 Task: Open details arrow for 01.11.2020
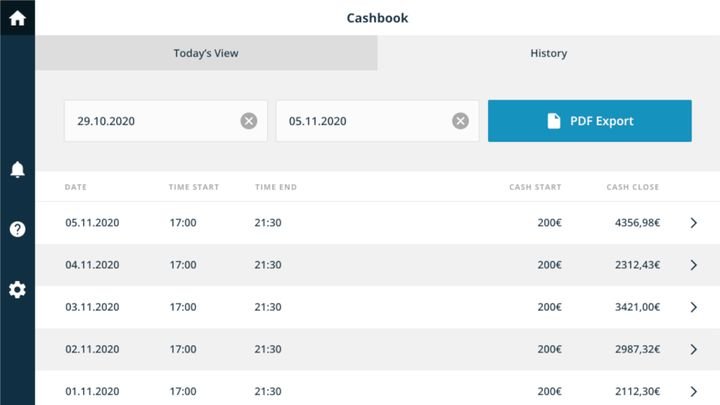click(694, 391)
